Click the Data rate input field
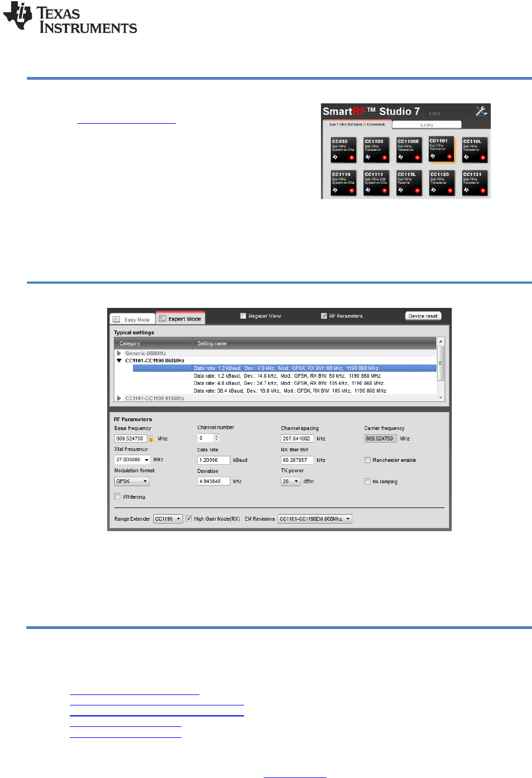This screenshot has width=532, height=778. click(213, 460)
